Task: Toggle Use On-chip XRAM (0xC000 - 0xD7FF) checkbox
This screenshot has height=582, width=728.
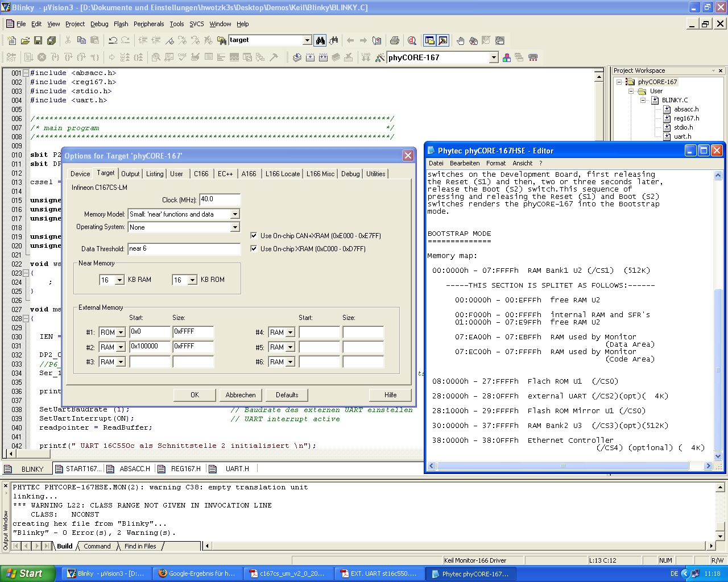Action: [x=254, y=248]
